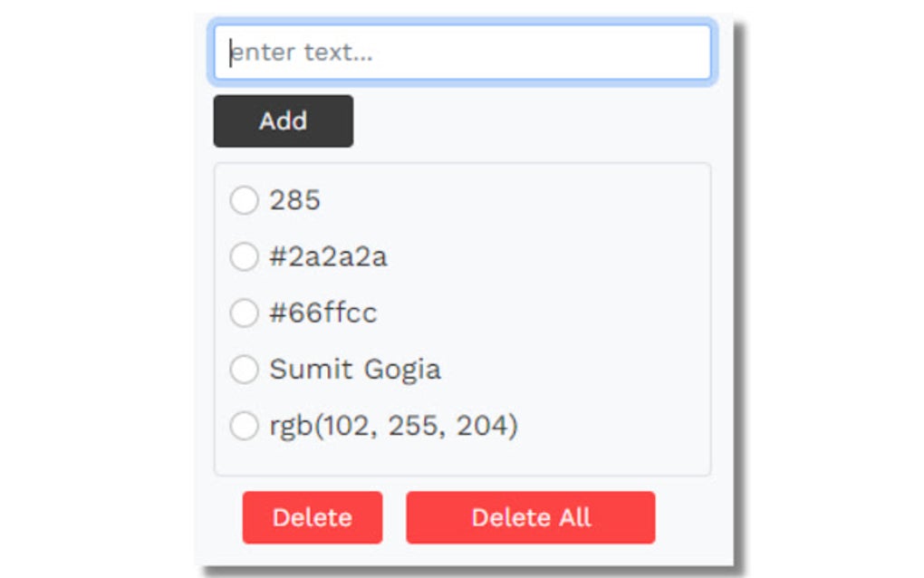The height and width of the screenshot is (578, 924).
Task: Click the 'Delete All' label text
Action: [530, 517]
